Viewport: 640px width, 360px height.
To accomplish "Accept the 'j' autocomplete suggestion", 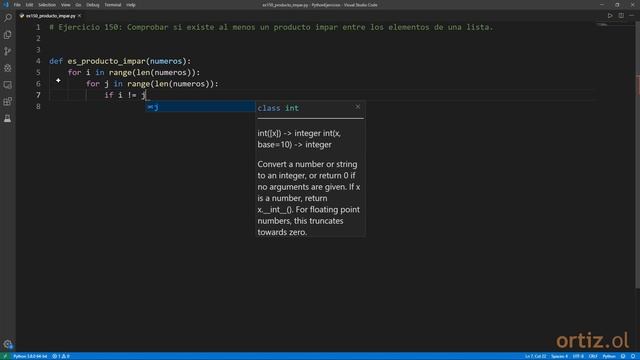I will pyautogui.click(x=200, y=107).
